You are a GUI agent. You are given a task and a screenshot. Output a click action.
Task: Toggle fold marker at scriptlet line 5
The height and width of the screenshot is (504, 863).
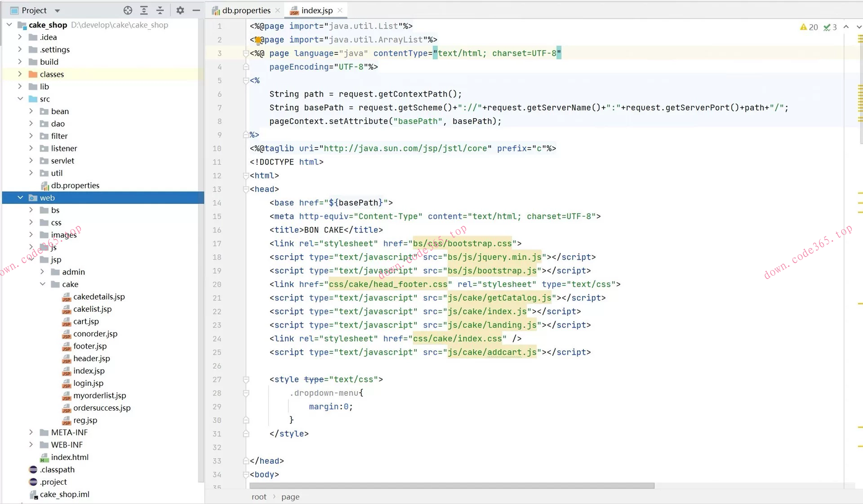tap(246, 81)
